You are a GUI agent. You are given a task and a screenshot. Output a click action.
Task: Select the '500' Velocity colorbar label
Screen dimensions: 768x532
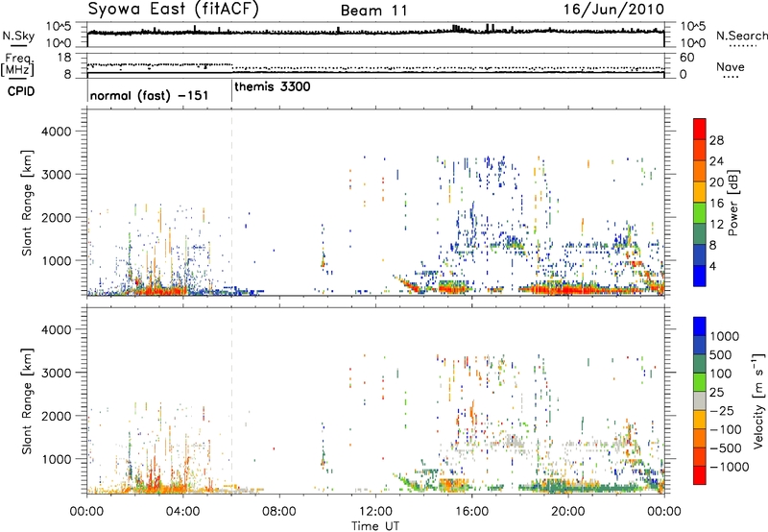721,354
